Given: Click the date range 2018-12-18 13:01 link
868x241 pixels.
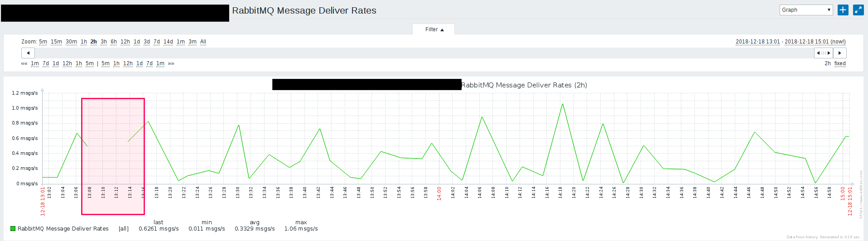Looking at the screenshot, I should [757, 42].
